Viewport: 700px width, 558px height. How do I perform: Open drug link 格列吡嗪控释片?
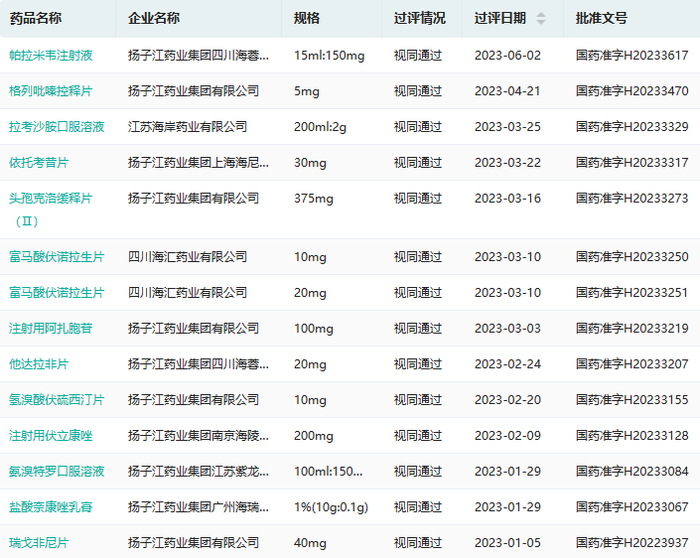(51, 91)
